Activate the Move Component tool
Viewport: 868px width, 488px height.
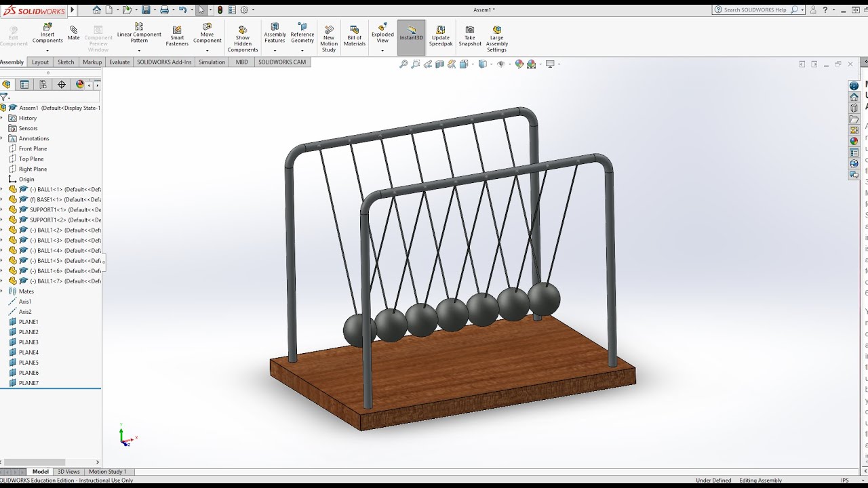[x=207, y=33]
